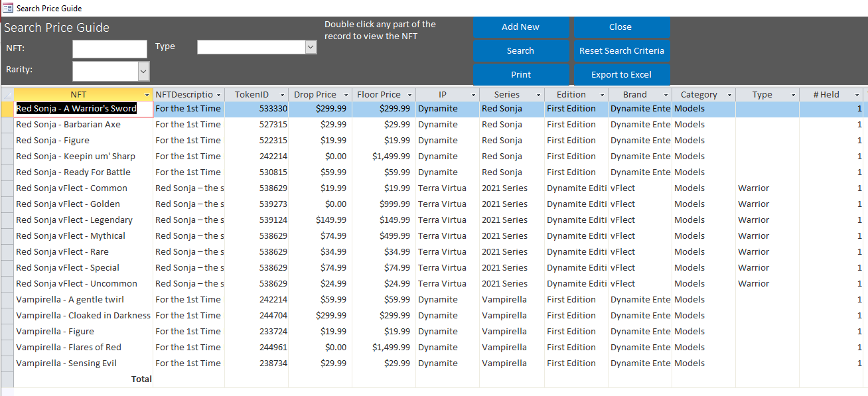Screen dimensions: 868x396
Task: Open the NFT column filter arrow
Action: point(147,95)
